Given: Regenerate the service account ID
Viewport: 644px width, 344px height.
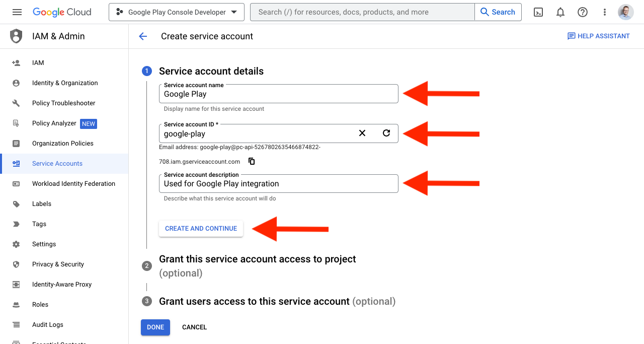Looking at the screenshot, I should [386, 133].
